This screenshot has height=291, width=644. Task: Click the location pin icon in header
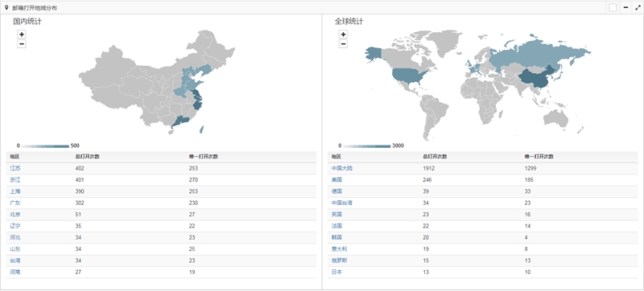tap(6, 7)
